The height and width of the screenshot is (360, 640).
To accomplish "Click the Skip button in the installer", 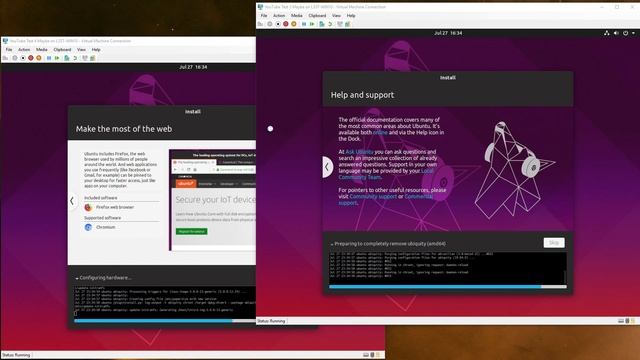I will pos(554,243).
